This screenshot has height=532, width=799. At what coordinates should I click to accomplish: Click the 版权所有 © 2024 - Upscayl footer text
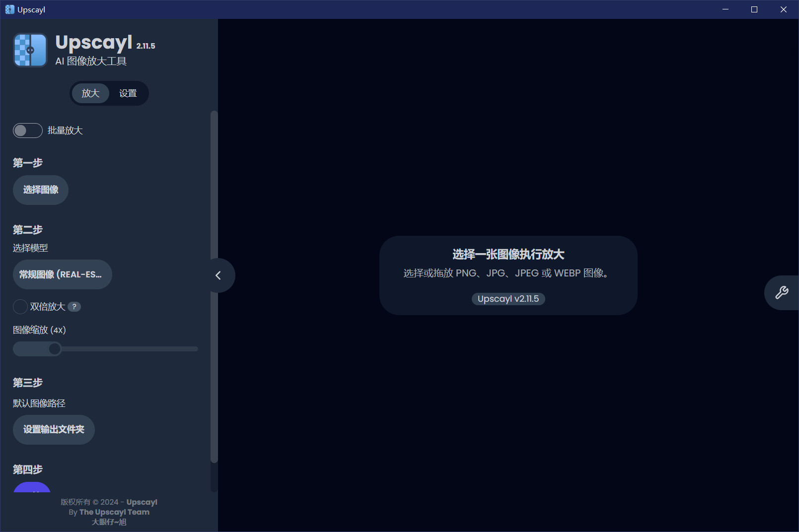pos(109,502)
